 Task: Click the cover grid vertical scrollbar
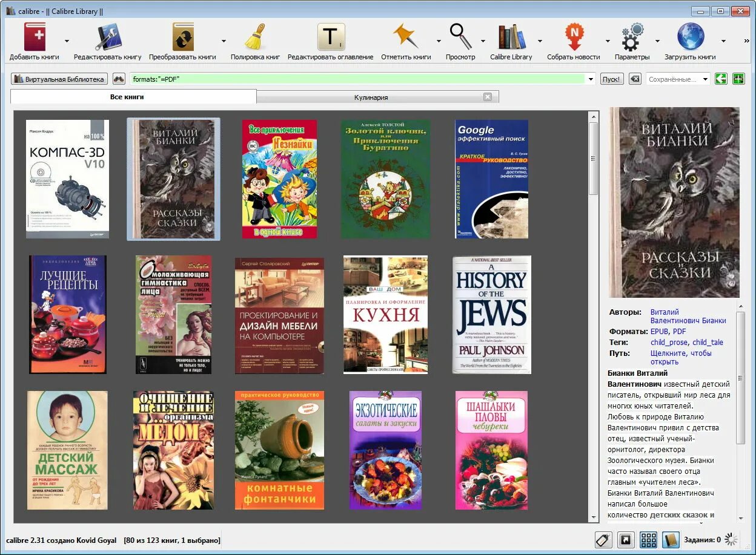[594, 317]
